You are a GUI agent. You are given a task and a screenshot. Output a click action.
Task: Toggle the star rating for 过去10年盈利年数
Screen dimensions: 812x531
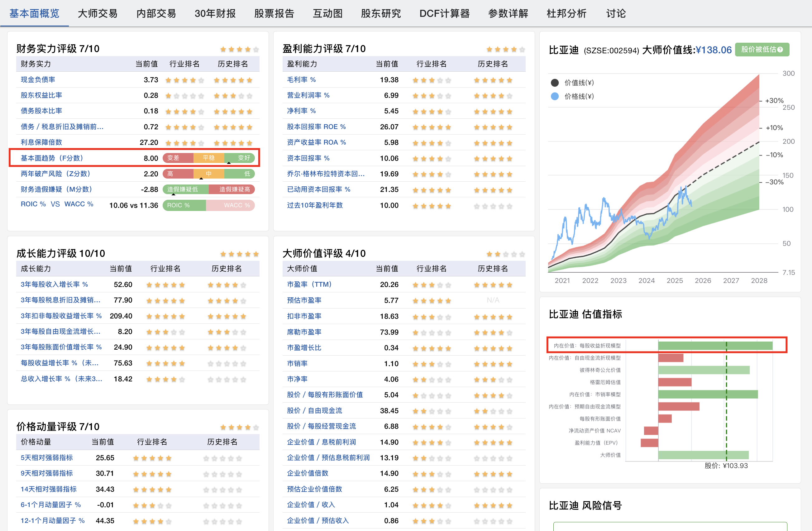point(432,205)
